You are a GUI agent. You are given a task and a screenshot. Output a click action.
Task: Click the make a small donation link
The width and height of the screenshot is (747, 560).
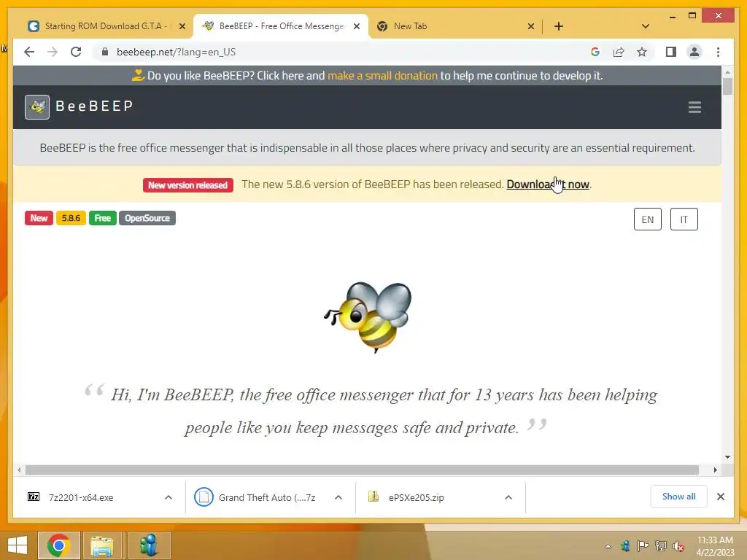tap(382, 76)
